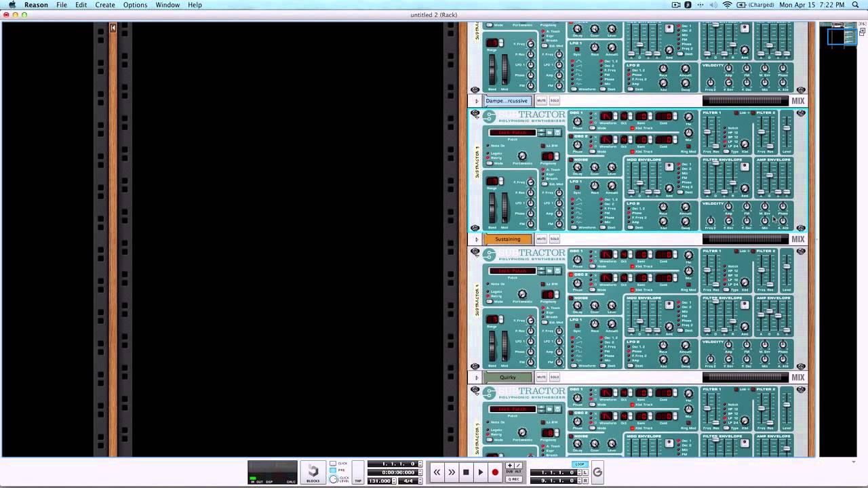Viewport: 868px width, 488px height.
Task: Mute the Sustaining mix channel
Action: click(x=541, y=239)
